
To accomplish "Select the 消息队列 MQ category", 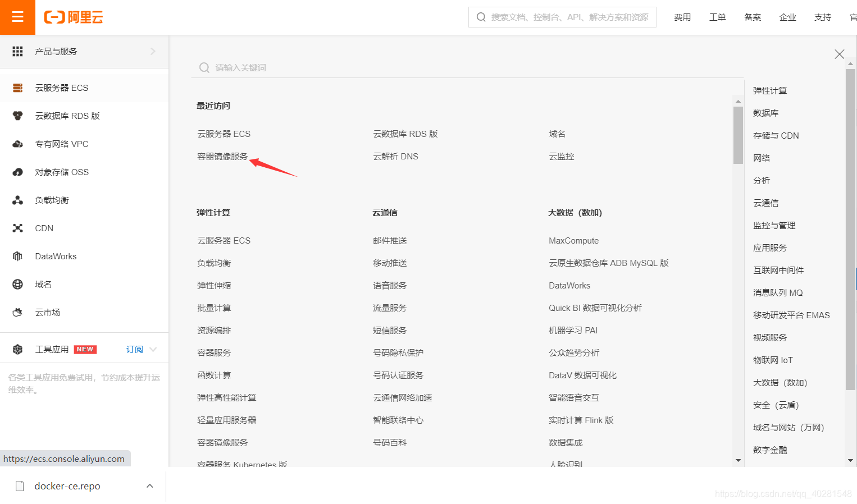I will (778, 292).
